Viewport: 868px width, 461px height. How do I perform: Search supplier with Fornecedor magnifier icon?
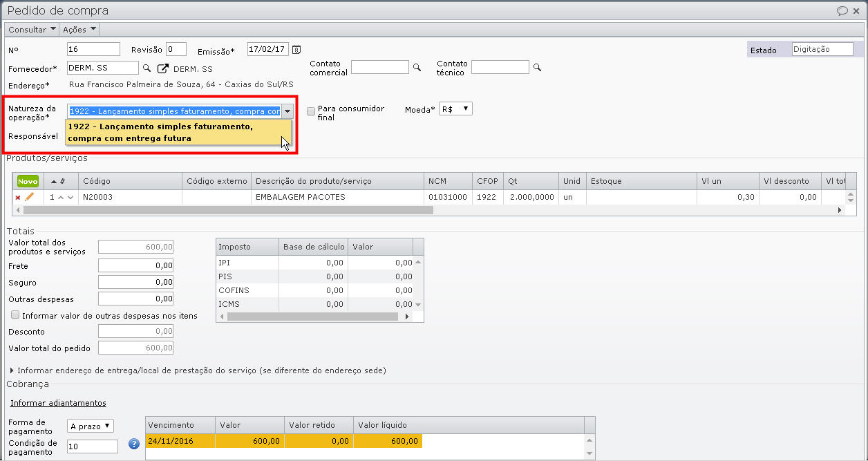click(x=147, y=68)
